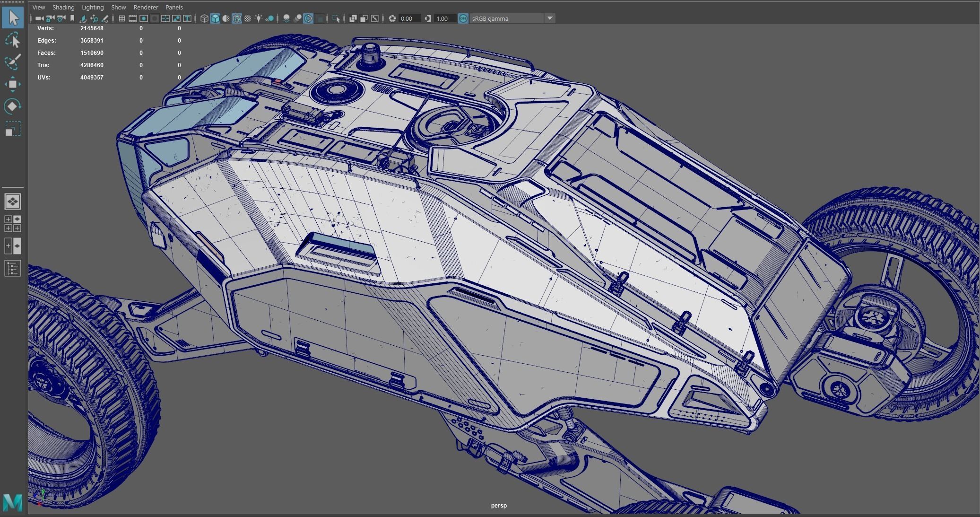This screenshot has width=980, height=517.
Task: Select the Lasso selection tool
Action: pos(13,40)
